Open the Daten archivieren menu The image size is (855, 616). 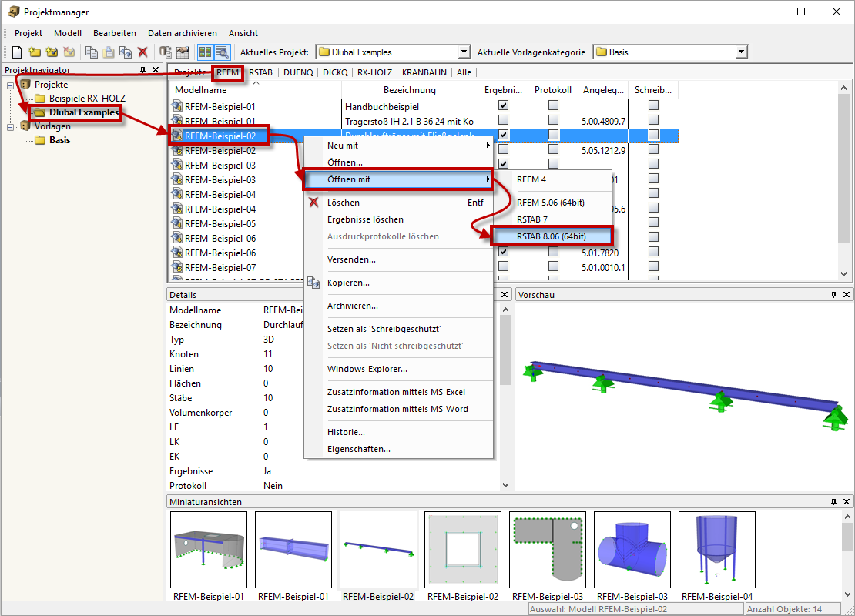click(x=182, y=33)
